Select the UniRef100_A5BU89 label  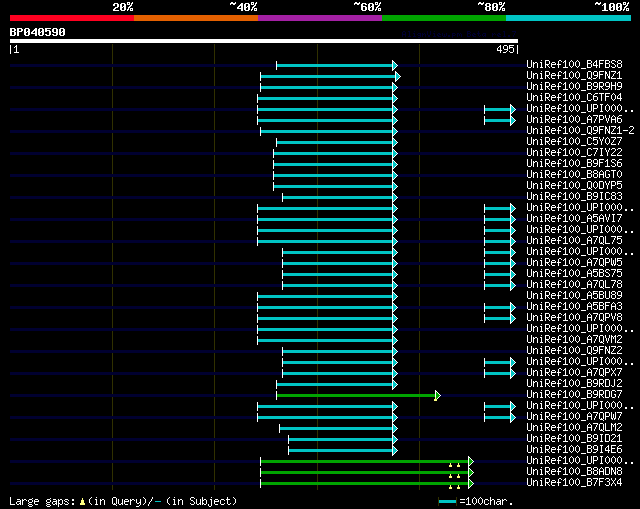[574, 296]
